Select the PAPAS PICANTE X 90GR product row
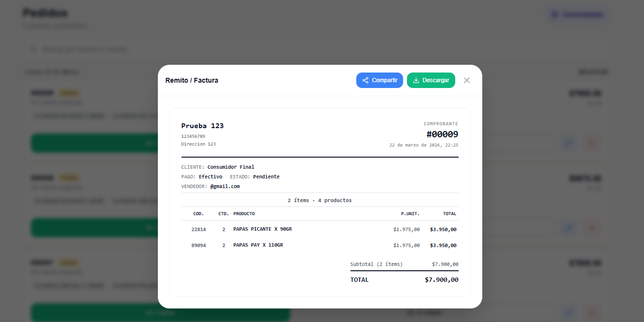 (262, 229)
